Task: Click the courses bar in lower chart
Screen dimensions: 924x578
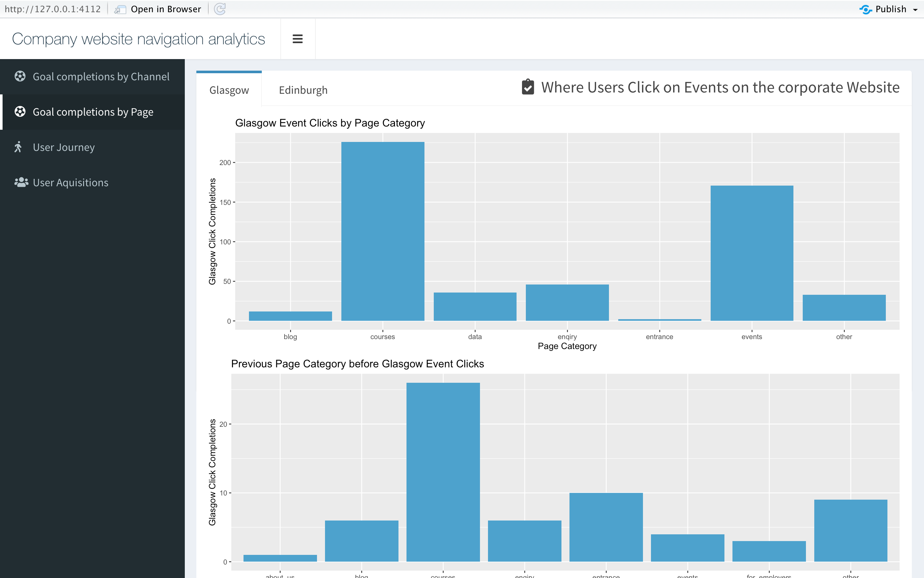Action: [443, 472]
